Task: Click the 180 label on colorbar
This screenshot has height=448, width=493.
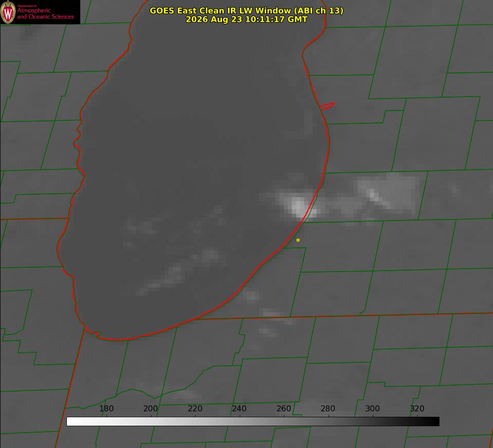Action: [x=106, y=408]
